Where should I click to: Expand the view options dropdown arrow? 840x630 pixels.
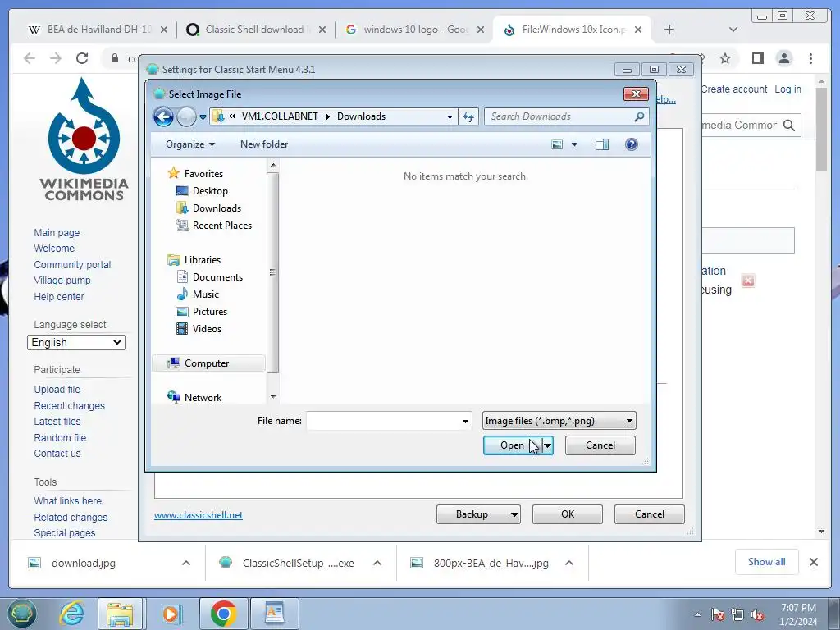(575, 144)
